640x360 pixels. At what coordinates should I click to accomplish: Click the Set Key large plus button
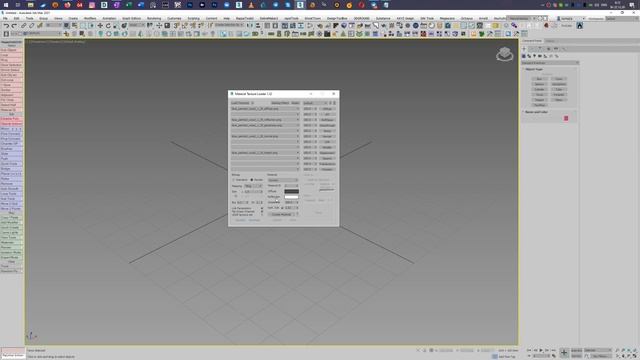pos(564,352)
